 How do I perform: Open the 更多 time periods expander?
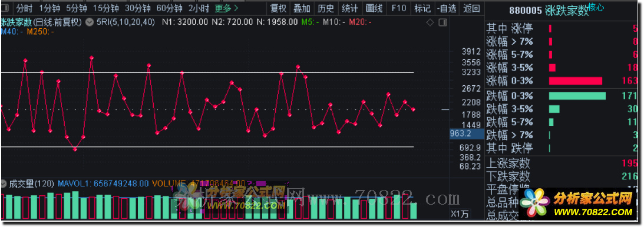(226, 8)
